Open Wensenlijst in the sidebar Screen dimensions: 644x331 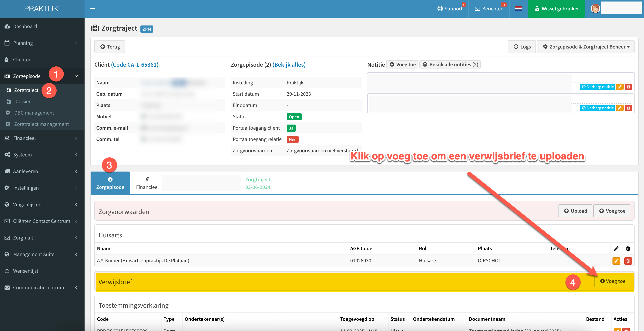point(26,271)
